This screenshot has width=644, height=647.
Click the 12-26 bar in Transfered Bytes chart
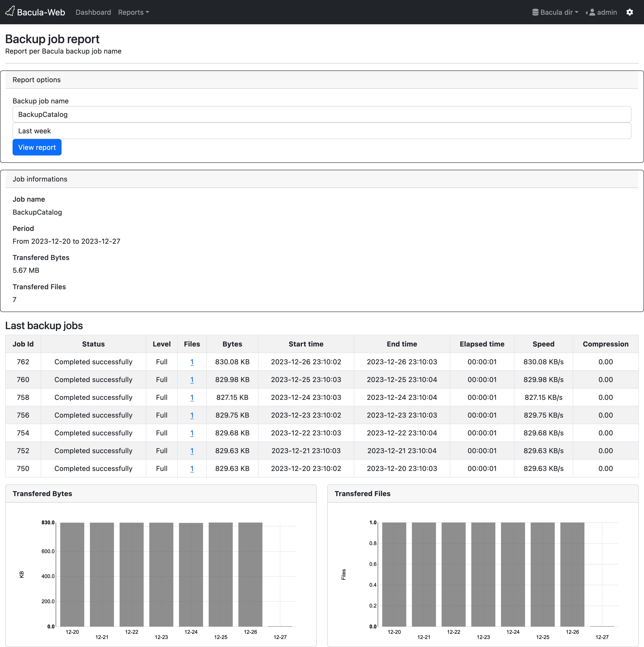[x=250, y=574]
